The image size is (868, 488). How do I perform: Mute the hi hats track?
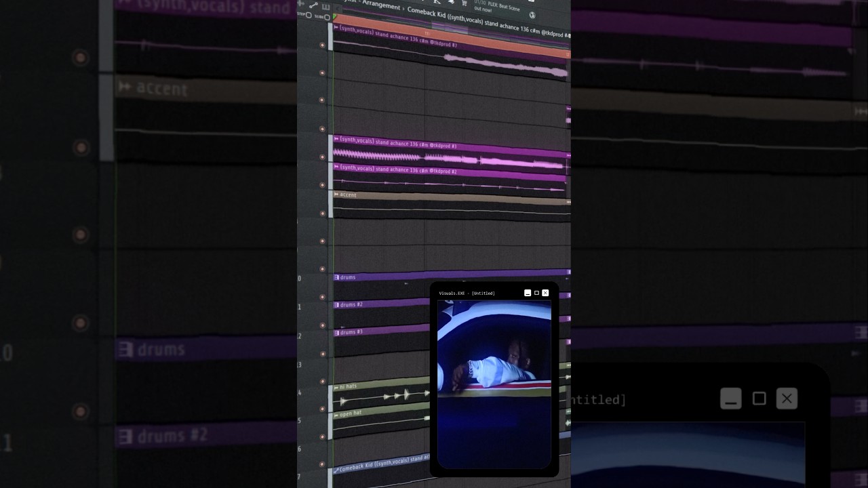(x=322, y=409)
